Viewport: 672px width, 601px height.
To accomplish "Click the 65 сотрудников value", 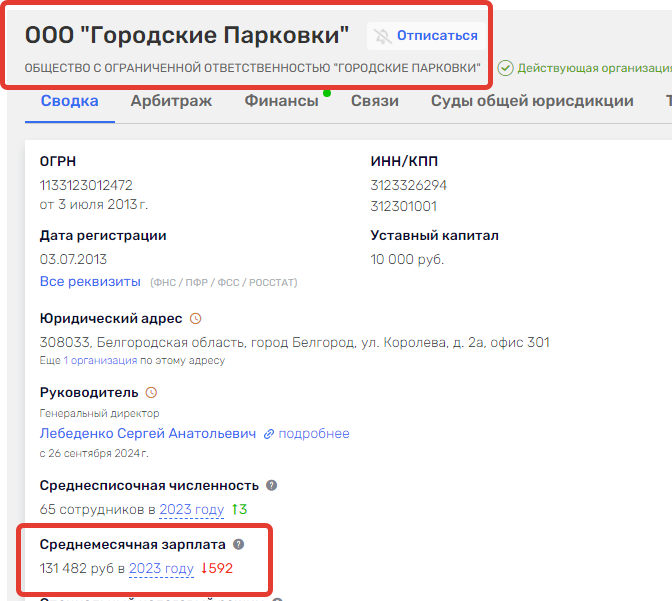I will point(93,510).
